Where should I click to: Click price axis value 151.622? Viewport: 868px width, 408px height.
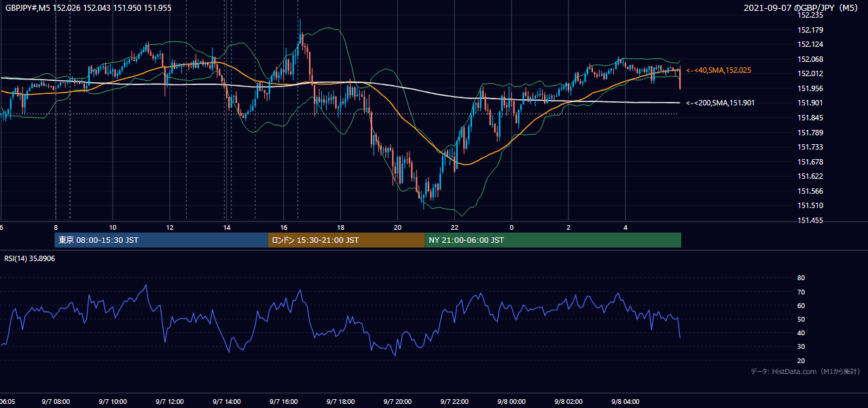pyautogui.click(x=810, y=176)
